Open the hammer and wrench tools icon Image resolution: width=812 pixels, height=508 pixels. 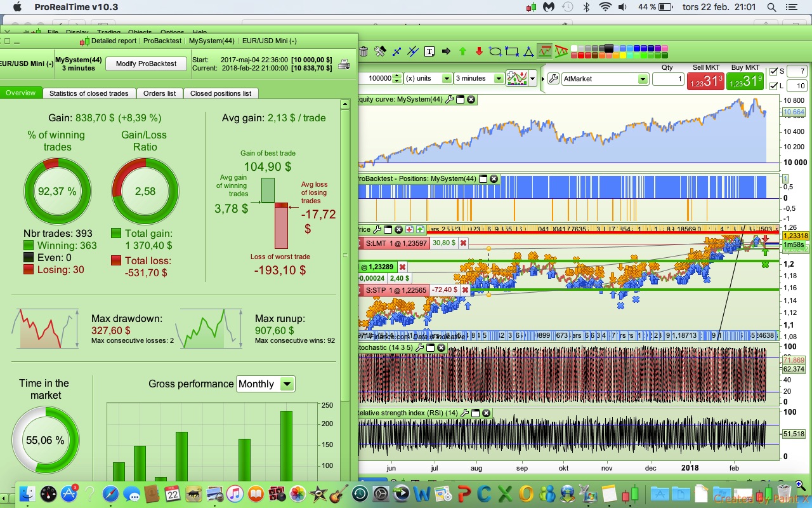click(380, 51)
